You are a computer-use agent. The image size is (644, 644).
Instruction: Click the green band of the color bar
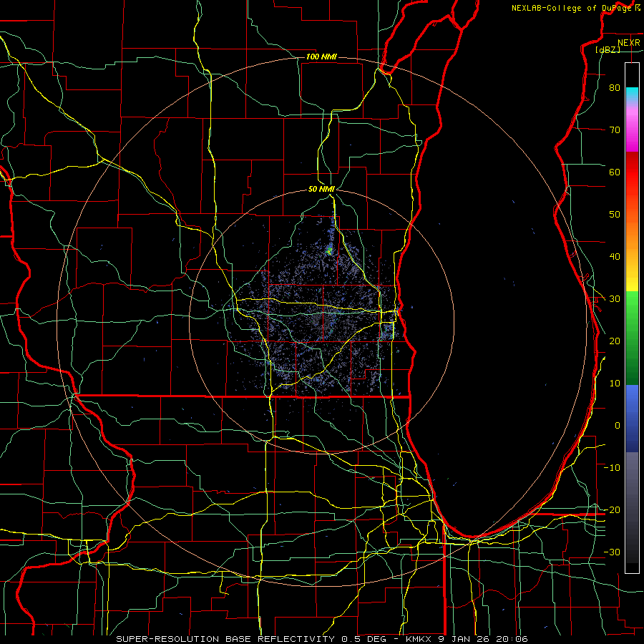pos(632,338)
